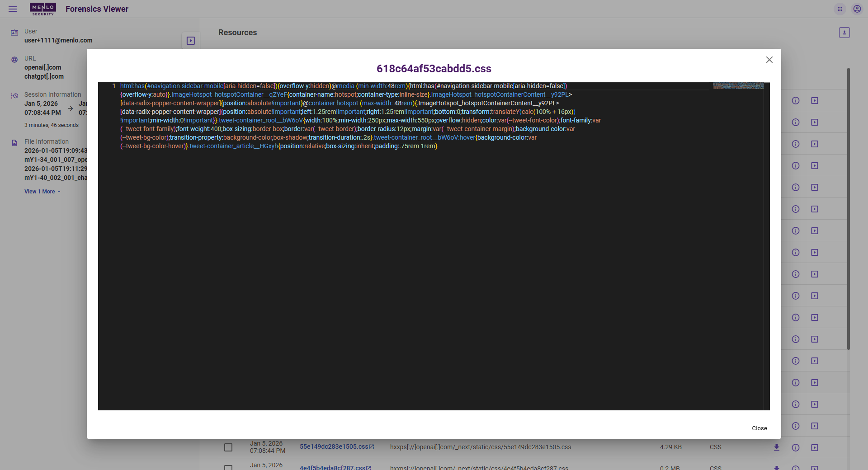This screenshot has width=868, height=470.
Task: Click the code minimap in the viewer
Action: click(738, 85)
